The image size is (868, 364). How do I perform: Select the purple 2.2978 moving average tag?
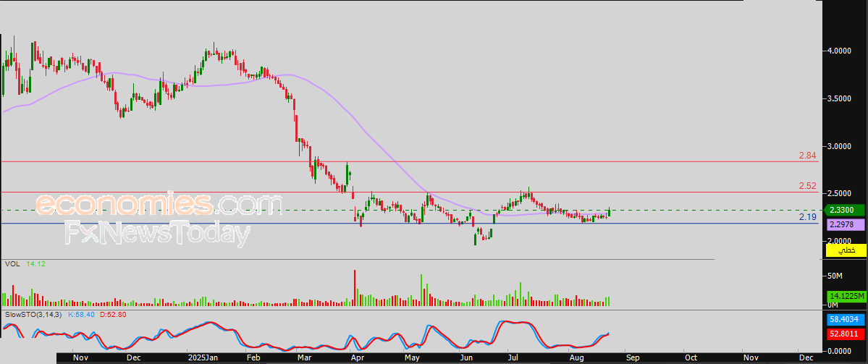(846, 224)
